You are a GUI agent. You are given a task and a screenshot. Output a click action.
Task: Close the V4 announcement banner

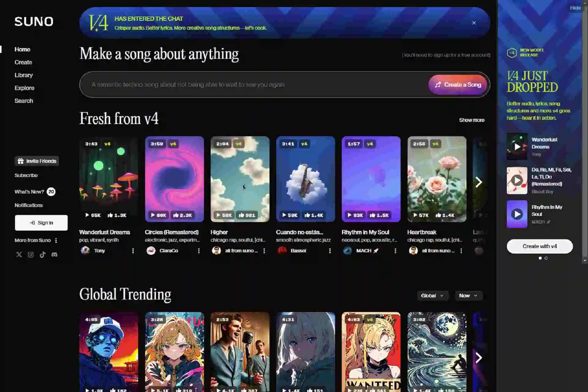point(474,23)
